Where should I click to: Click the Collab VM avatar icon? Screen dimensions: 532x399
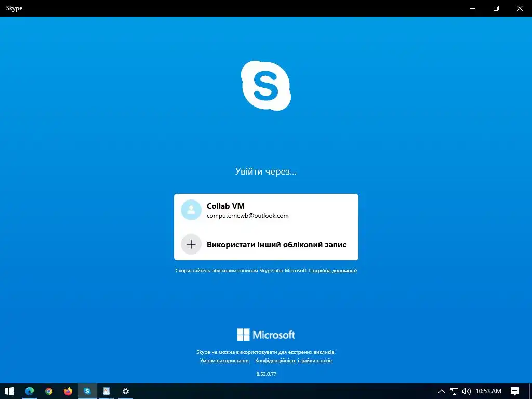pyautogui.click(x=191, y=210)
